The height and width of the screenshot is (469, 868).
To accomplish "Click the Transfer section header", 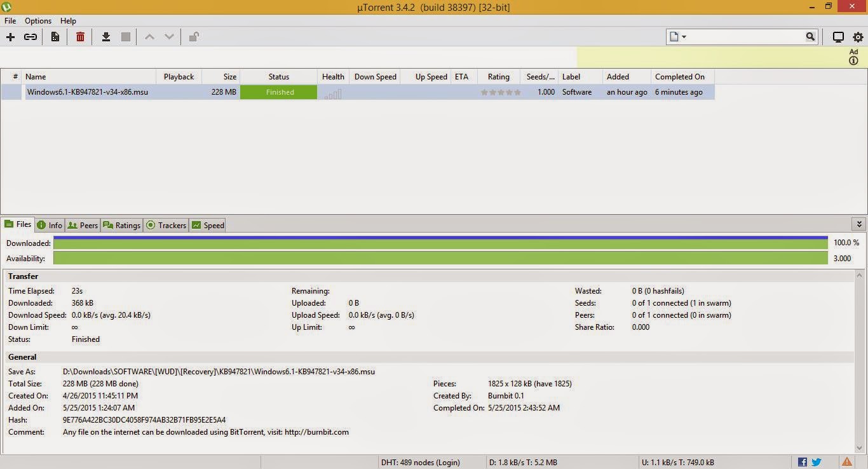I will 430,276.
